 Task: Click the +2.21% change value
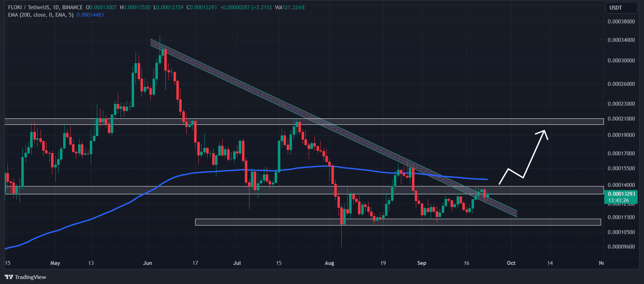pyautogui.click(x=262, y=7)
